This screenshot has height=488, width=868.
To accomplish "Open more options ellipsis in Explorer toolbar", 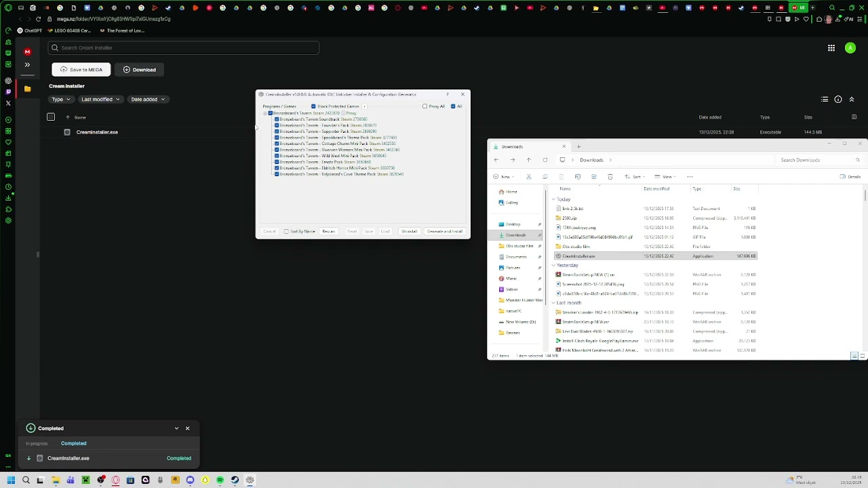I will pyautogui.click(x=690, y=177).
